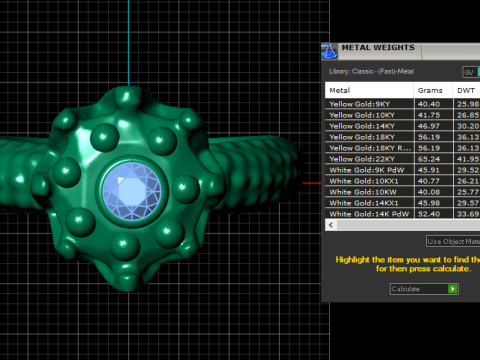Select the White Gold:9K PdW row
Image resolution: width=480 pixels, height=360 pixels.
click(x=403, y=170)
